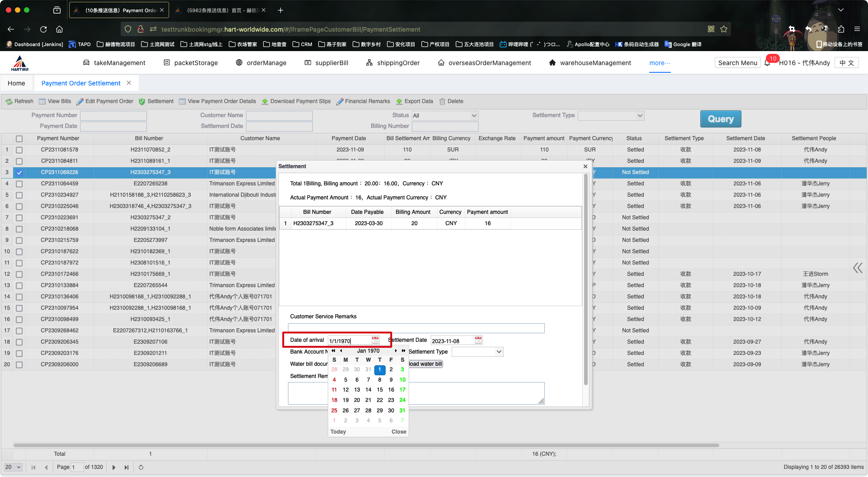
Task: Click the notification bell icon
Action: pos(767,63)
